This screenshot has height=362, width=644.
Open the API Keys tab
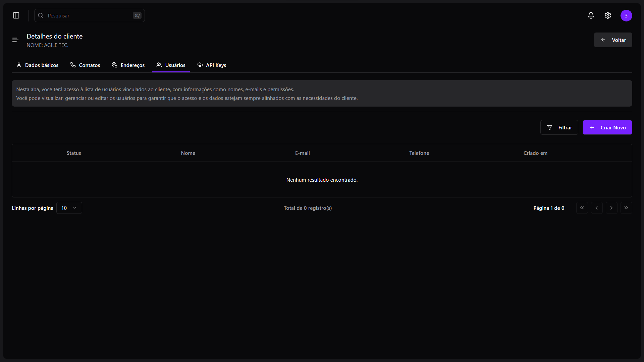[x=212, y=65]
